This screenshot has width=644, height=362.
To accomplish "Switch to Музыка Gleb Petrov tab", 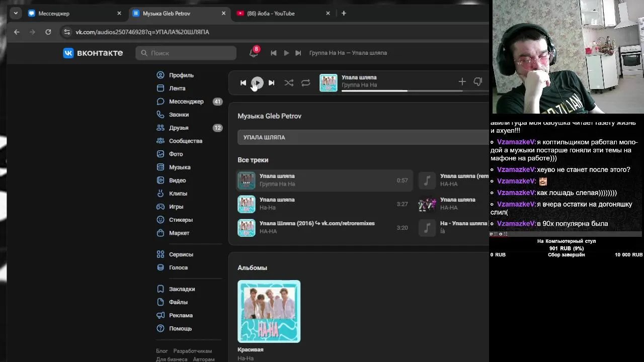I will 179,14.
